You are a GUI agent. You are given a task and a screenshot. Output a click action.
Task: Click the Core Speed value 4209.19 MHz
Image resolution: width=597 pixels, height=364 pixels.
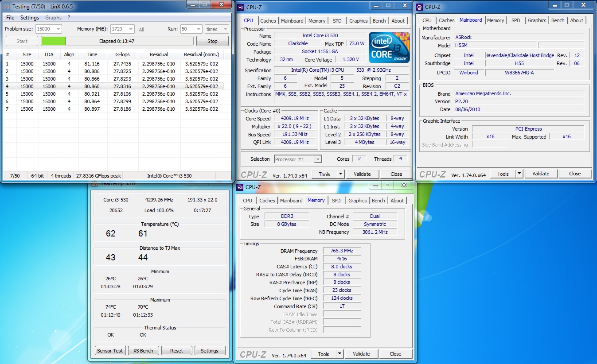point(295,119)
